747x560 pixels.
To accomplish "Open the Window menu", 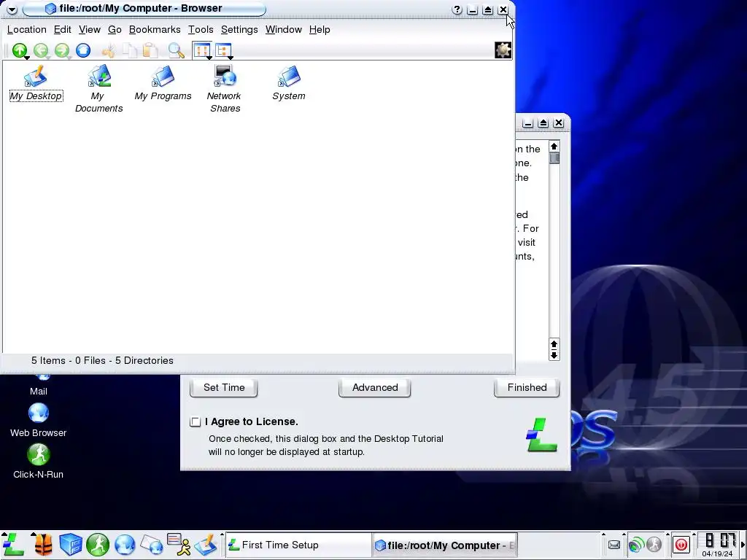I will tap(284, 29).
